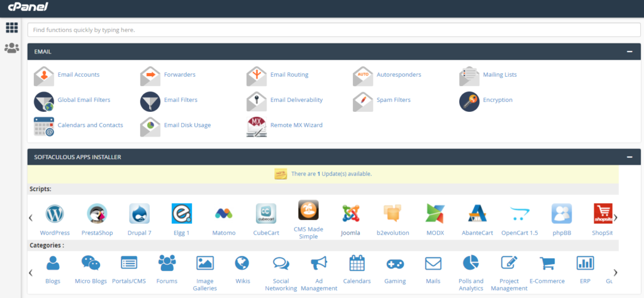Open the Calendars category icon
The image size is (644, 298).
[357, 263]
